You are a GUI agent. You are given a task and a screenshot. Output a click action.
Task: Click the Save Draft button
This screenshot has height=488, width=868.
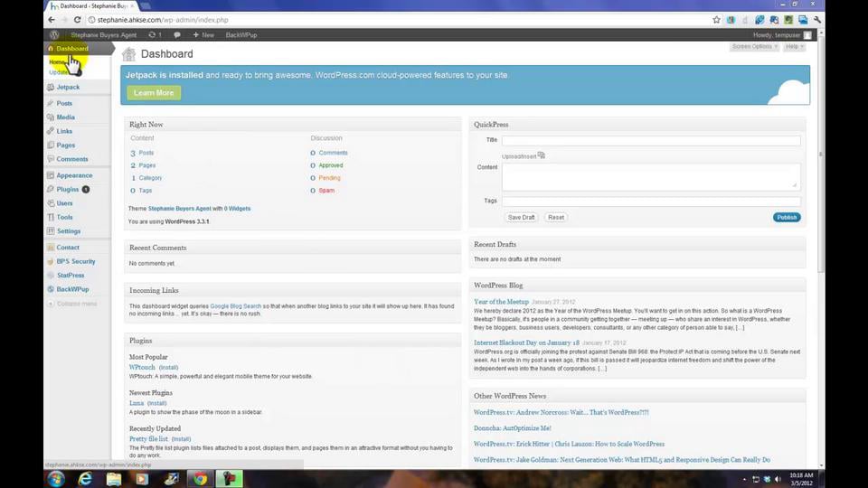coord(522,218)
